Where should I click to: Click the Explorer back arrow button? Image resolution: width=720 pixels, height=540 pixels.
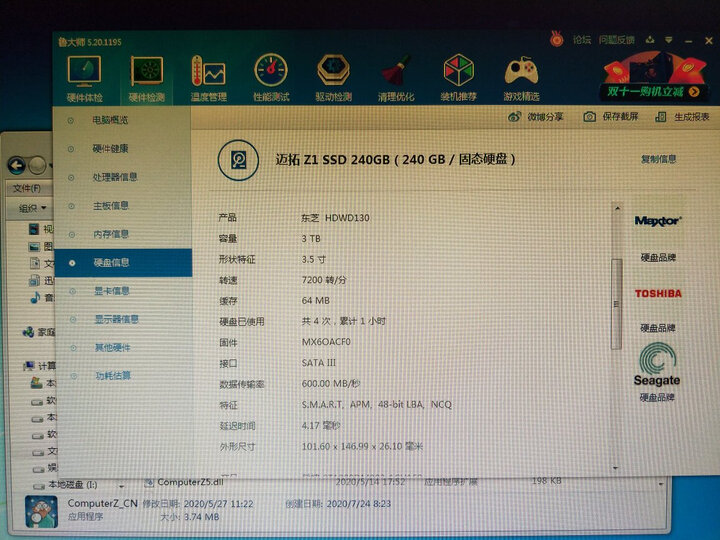coord(17,165)
